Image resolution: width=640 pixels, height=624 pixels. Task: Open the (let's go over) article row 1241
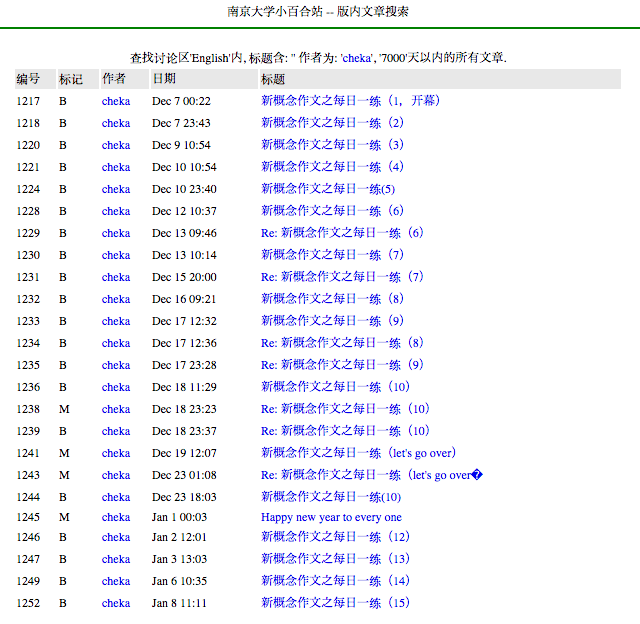tap(358, 453)
